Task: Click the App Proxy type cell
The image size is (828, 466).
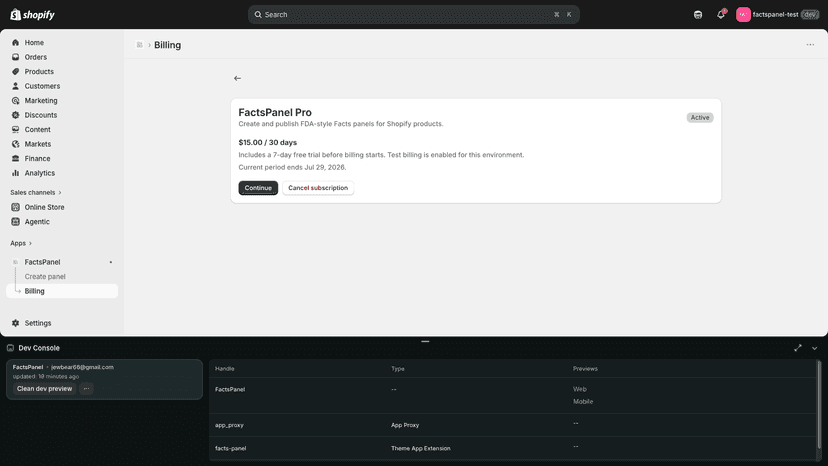Action: 405,425
